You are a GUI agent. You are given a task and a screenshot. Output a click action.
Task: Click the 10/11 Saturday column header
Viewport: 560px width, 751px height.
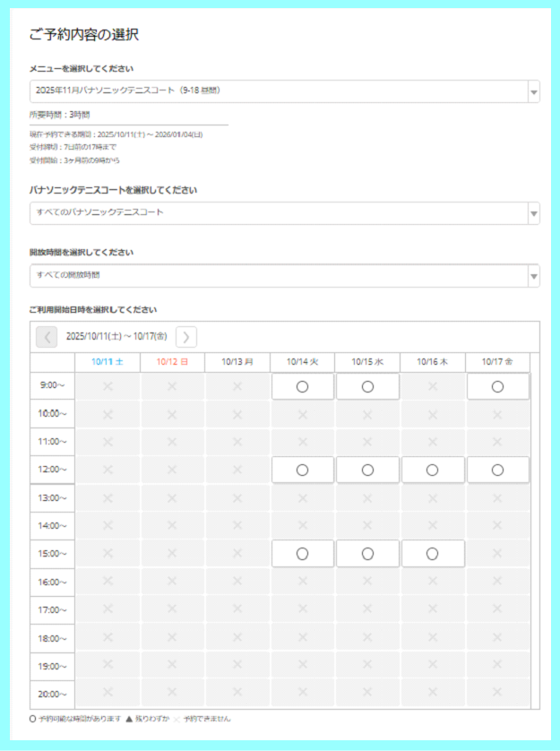click(108, 362)
